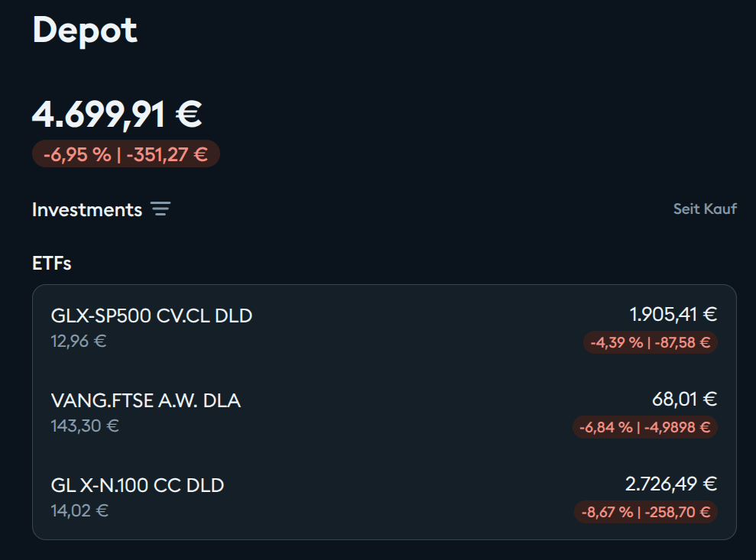Click the ETFs section header
The image size is (756, 560).
coord(52,264)
